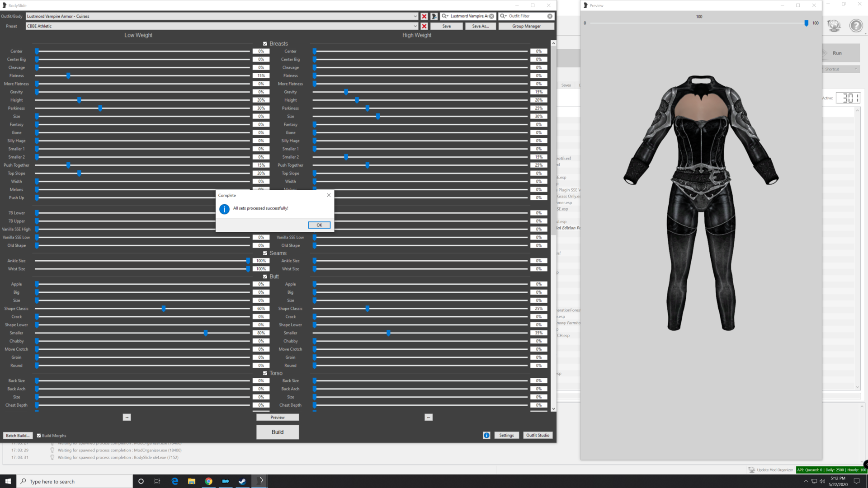The width and height of the screenshot is (868, 488).
Task: Expand the Outfit/Body dropdown
Action: (x=415, y=16)
